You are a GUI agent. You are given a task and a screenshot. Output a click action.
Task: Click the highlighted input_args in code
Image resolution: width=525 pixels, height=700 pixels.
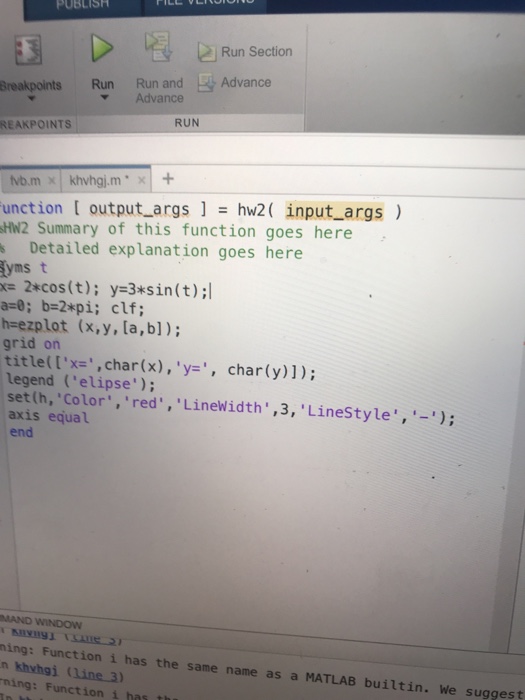coord(334,211)
